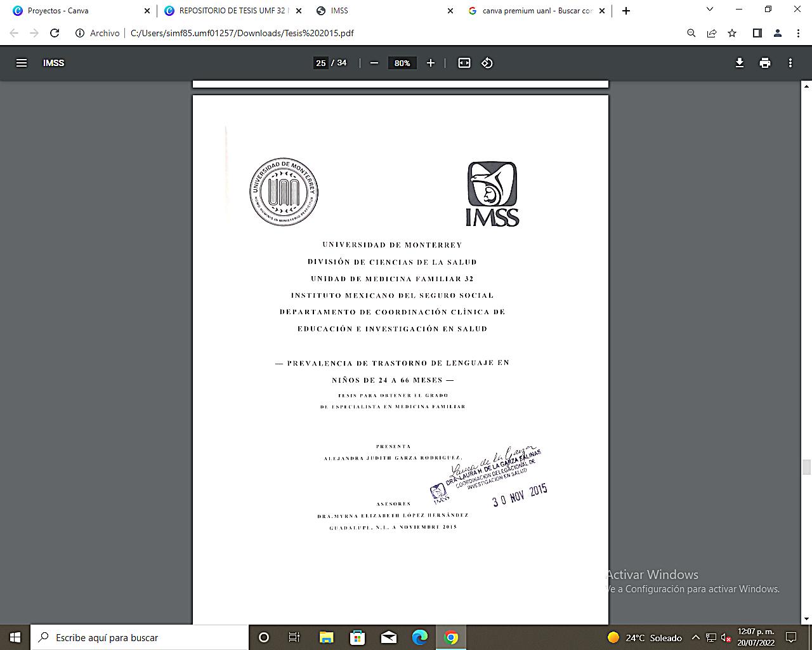The width and height of the screenshot is (812, 650).
Task: Open a new browser tab
Action: tap(626, 11)
